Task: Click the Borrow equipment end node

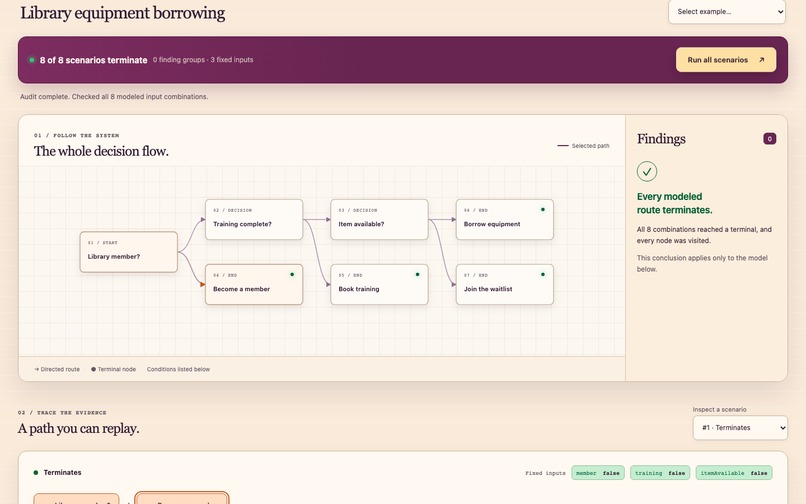Action: pos(505,220)
